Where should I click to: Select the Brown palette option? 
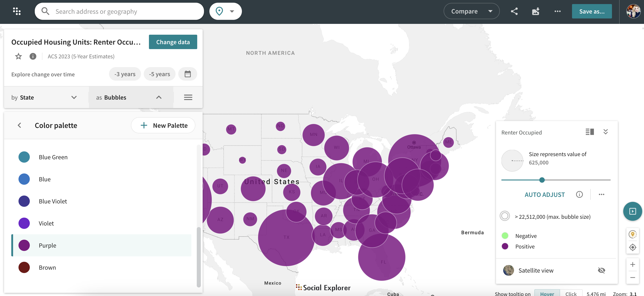pos(47,268)
